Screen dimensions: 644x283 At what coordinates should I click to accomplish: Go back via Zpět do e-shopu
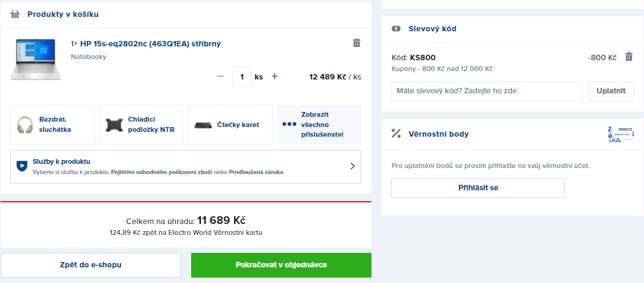[x=91, y=265]
